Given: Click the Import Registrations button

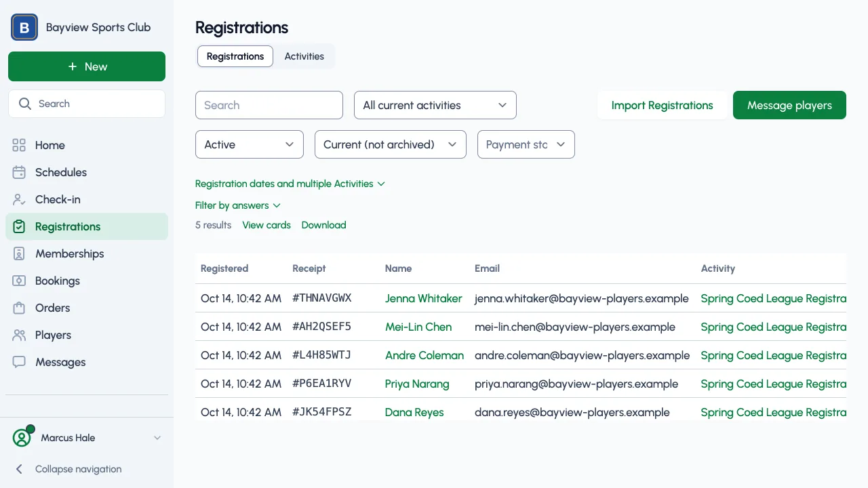Looking at the screenshot, I should pyautogui.click(x=663, y=105).
